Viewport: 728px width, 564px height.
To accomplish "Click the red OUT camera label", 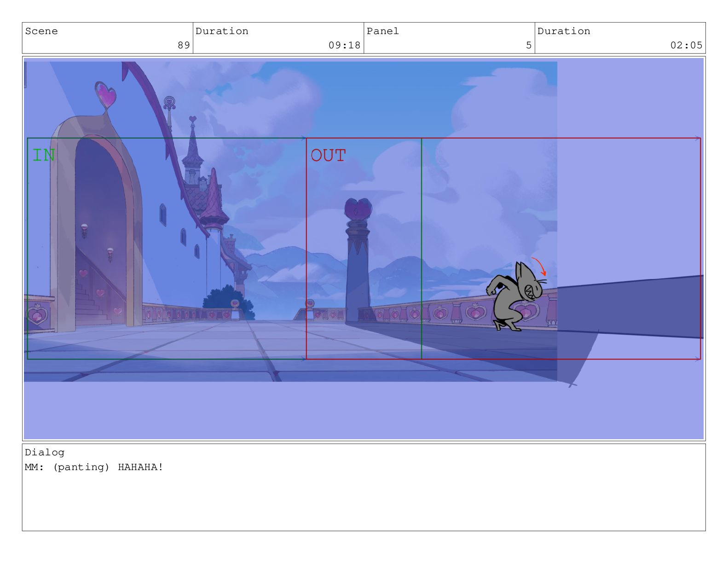I will (x=328, y=156).
